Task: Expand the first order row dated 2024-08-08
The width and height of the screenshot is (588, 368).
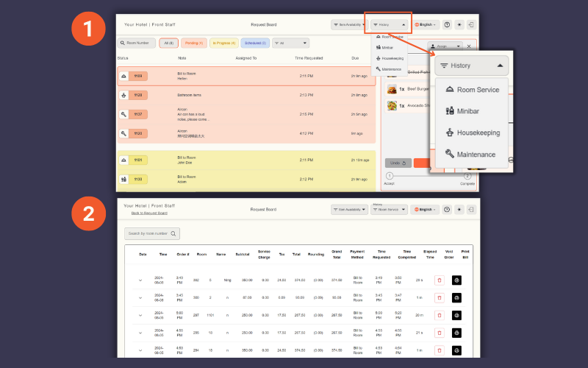Action: [140, 280]
